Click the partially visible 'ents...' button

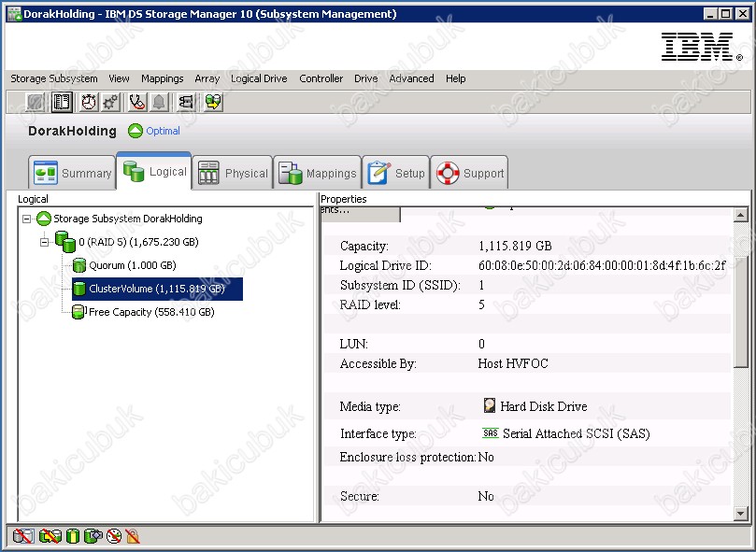(360, 214)
